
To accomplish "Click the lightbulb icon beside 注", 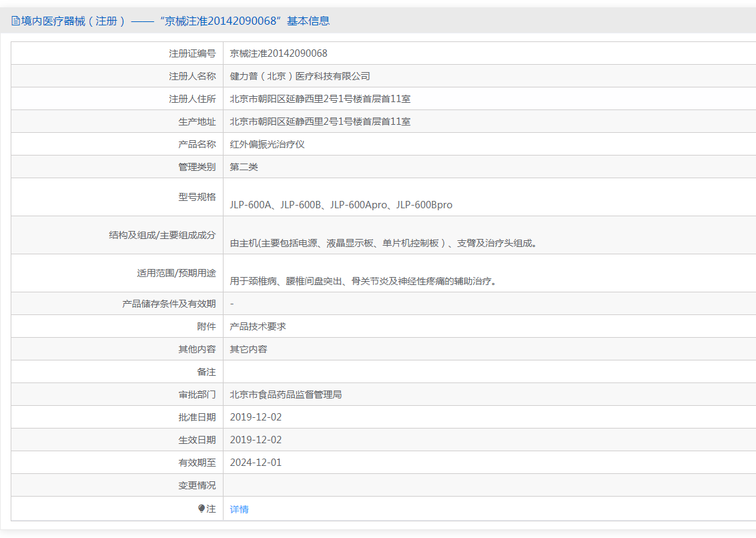I will [202, 509].
